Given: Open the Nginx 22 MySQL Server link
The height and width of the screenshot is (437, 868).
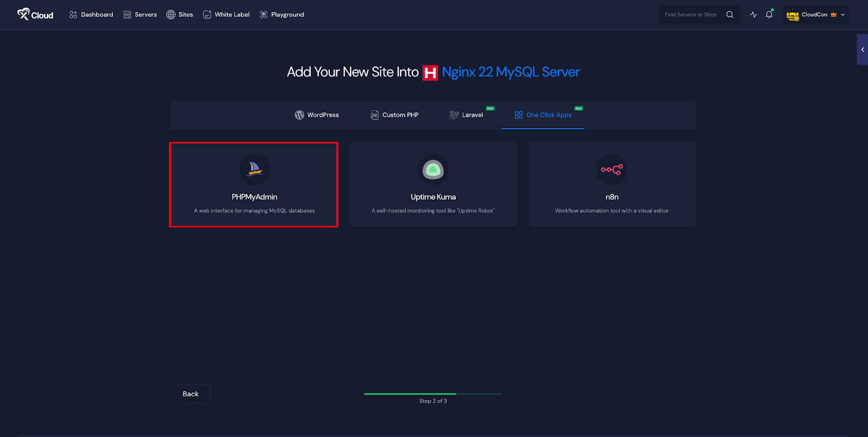Looking at the screenshot, I should [x=510, y=72].
